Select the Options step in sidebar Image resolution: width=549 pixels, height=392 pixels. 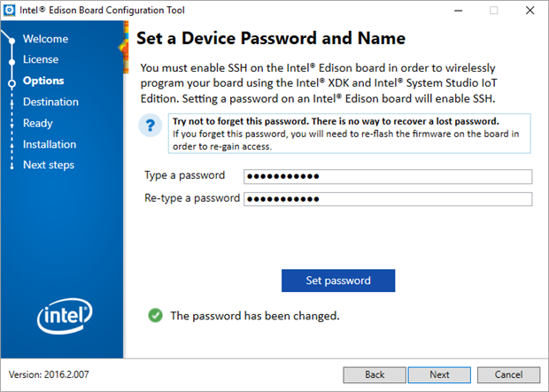(43, 81)
